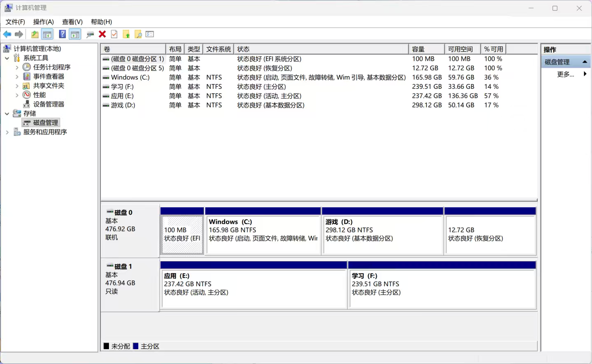
Task: Click the black 未分配 legend swatch
Action: click(x=106, y=346)
